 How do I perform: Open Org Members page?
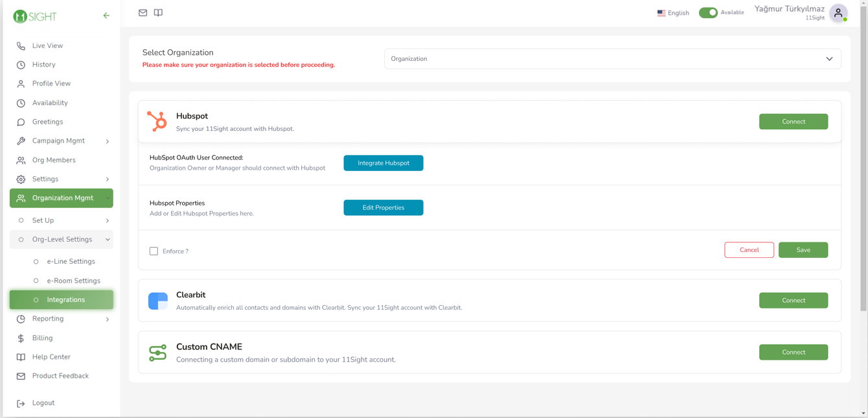54,160
